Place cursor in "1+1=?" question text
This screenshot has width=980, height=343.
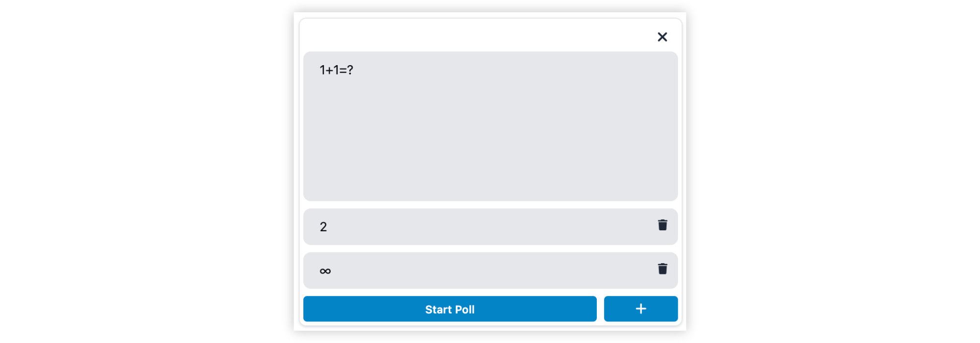point(337,70)
